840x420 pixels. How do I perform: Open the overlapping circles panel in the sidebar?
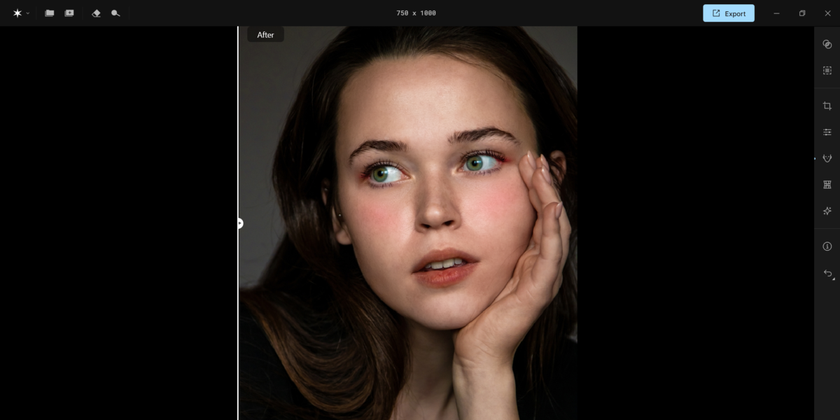point(827,44)
